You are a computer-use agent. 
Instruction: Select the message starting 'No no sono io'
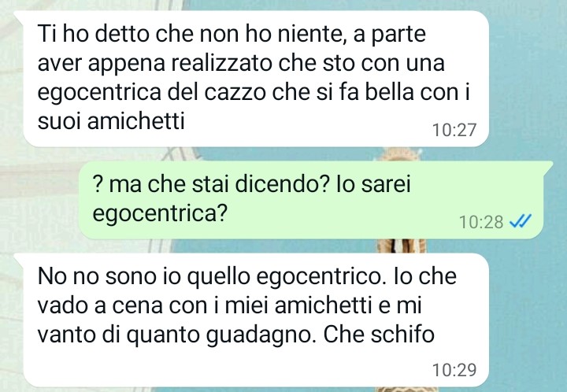coord(251,320)
